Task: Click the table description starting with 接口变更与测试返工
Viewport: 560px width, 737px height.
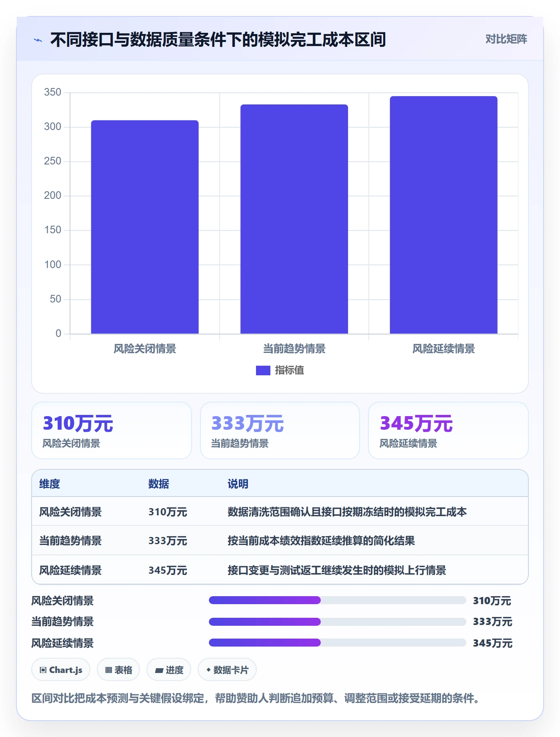Action: 337,570
